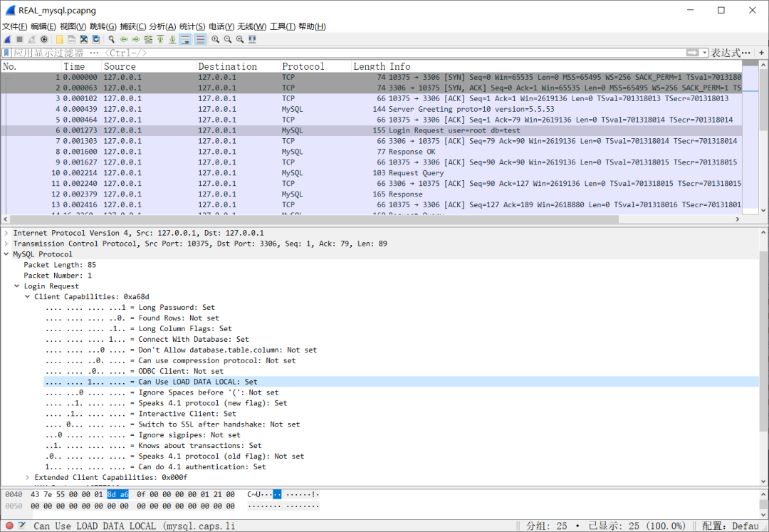The height and width of the screenshot is (532, 769).
Task: Open the 帮助(H) menu
Action: click(312, 26)
